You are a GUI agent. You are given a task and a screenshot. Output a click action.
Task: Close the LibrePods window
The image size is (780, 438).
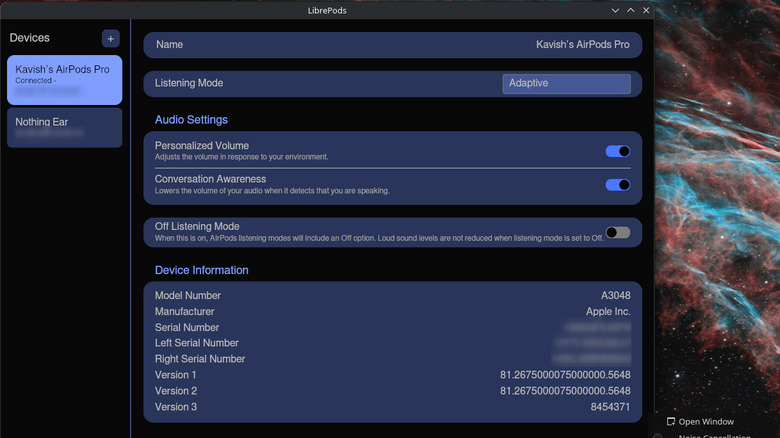coord(646,10)
